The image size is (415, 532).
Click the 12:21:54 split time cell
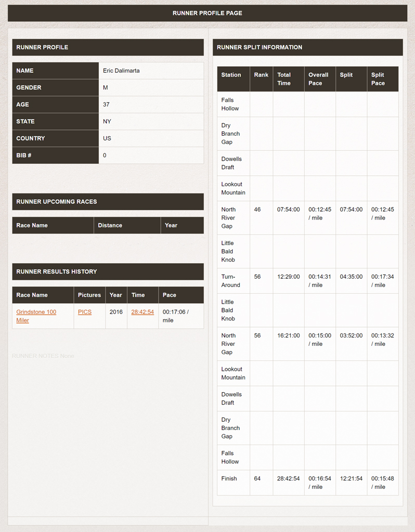click(x=351, y=478)
